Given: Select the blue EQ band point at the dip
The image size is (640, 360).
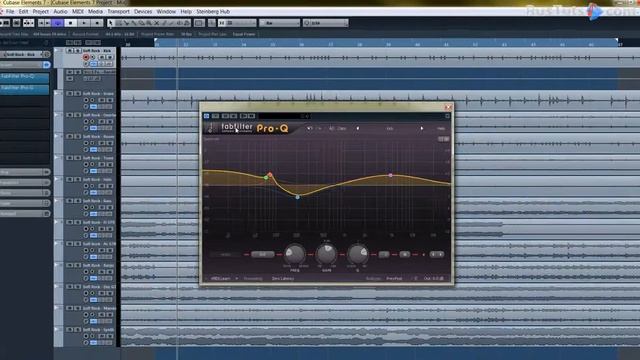Looking at the screenshot, I should tap(298, 197).
